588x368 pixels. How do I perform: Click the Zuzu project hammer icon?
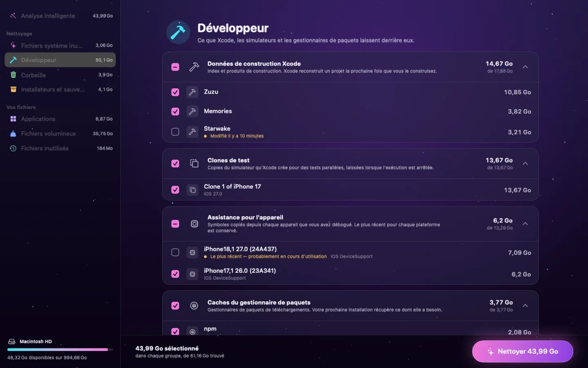tap(192, 92)
